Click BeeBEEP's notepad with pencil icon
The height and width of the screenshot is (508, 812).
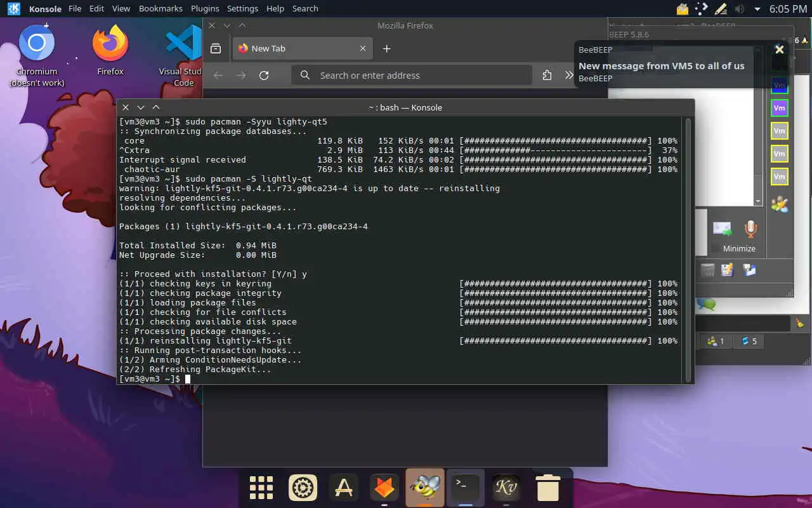tap(728, 270)
